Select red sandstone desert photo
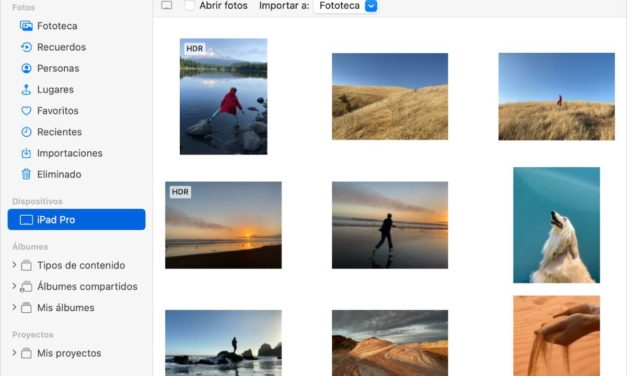This screenshot has height=376, width=627. click(x=390, y=343)
